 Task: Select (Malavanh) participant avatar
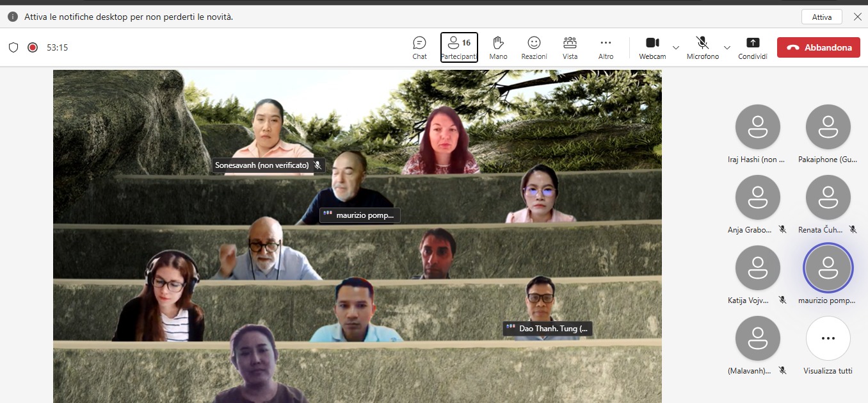tap(758, 338)
